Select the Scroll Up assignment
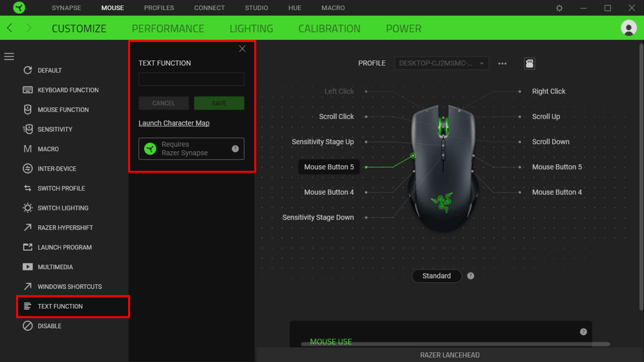The image size is (644, 362). point(546,116)
